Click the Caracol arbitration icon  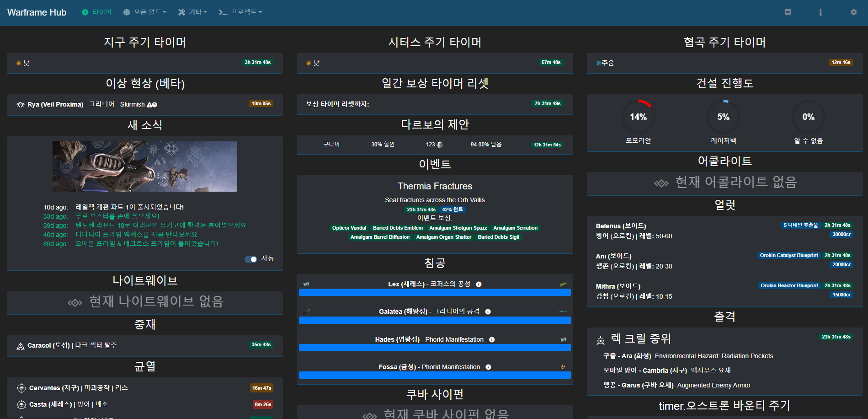(x=21, y=346)
